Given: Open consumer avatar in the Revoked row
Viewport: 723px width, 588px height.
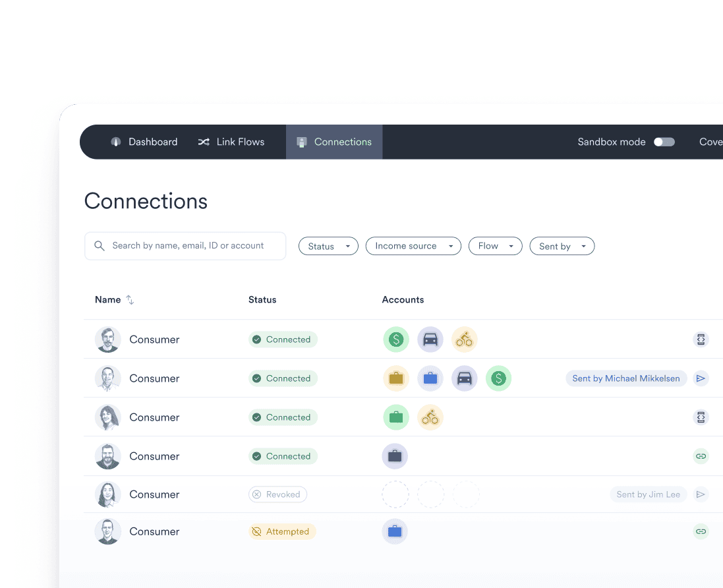Looking at the screenshot, I should click(108, 494).
